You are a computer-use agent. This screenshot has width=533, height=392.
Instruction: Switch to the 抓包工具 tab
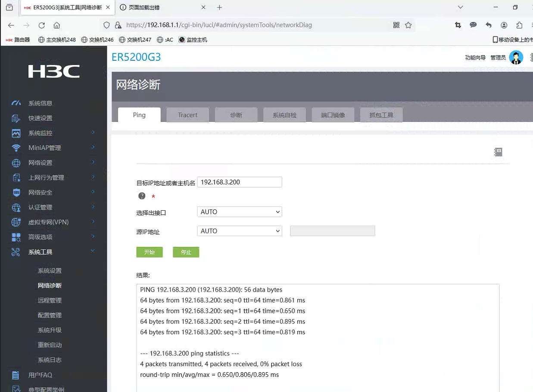(381, 115)
